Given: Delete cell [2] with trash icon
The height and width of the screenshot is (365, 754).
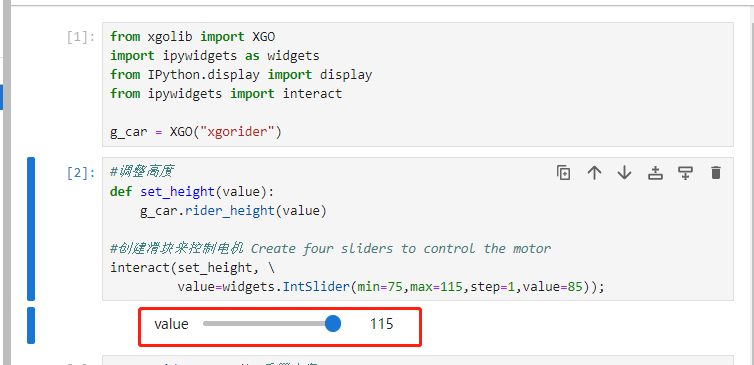Looking at the screenshot, I should pyautogui.click(x=716, y=173).
